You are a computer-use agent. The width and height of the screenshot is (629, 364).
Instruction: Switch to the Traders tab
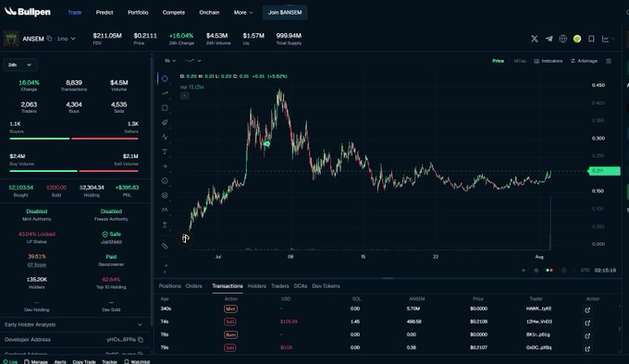pyautogui.click(x=280, y=285)
